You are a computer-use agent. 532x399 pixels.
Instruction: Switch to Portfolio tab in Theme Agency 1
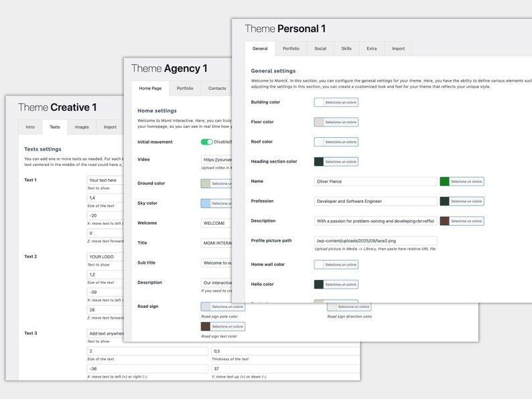tap(185, 88)
